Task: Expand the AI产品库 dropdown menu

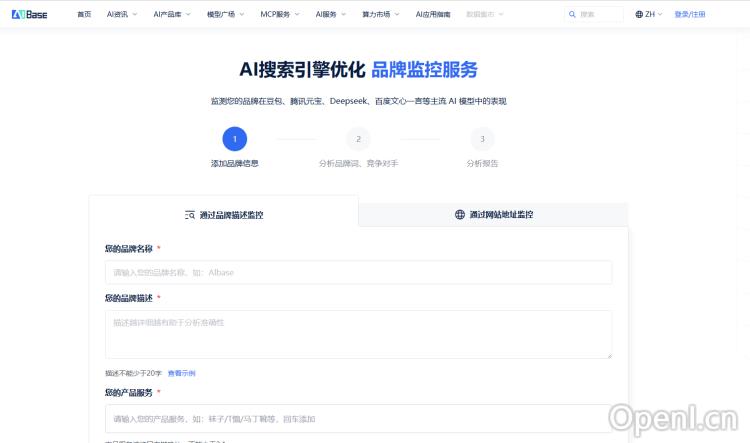Action: (x=172, y=14)
